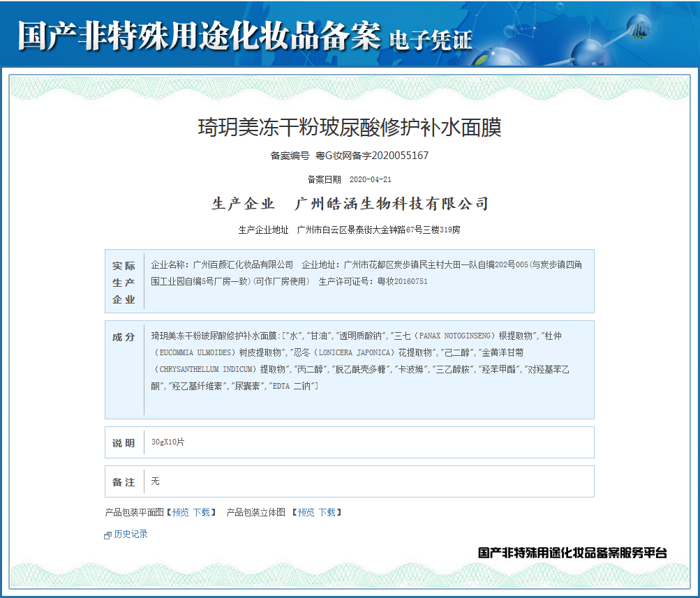This screenshot has height=598, width=700.
Task: Click 预览 for 产品包装立体图
Action: (306, 512)
